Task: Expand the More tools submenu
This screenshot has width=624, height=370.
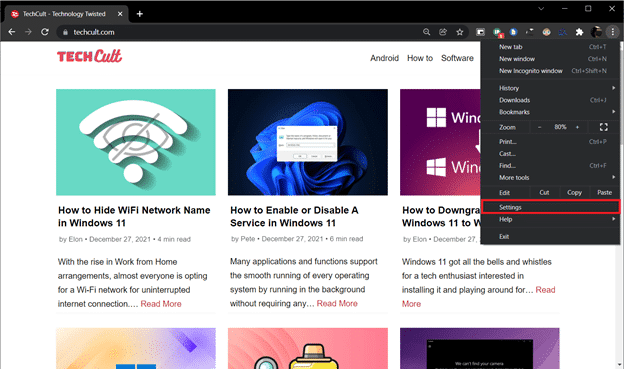Action: coord(550,177)
